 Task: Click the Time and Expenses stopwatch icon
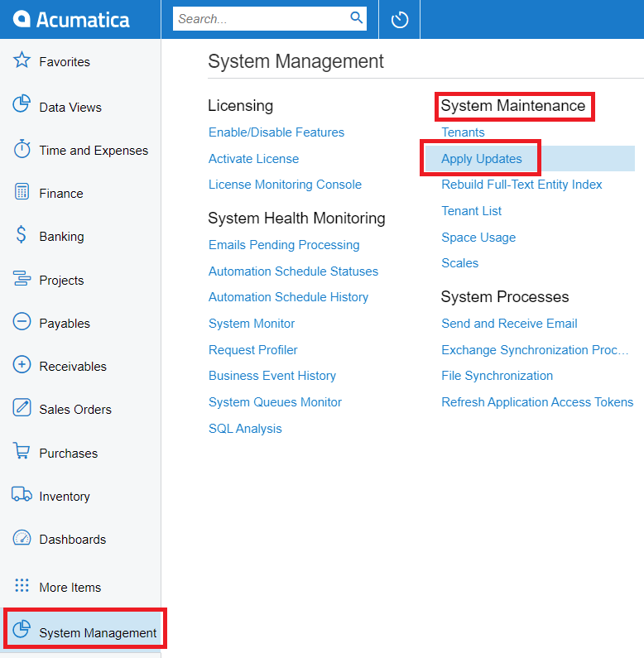[x=22, y=148]
